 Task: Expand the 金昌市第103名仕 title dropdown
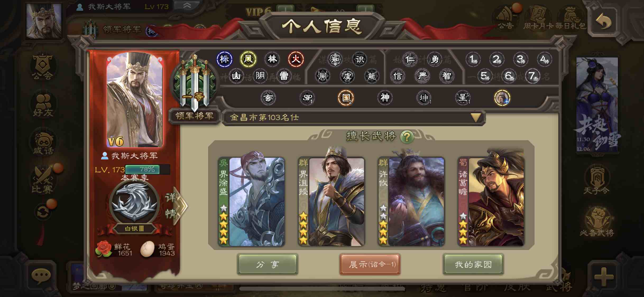pos(476,117)
